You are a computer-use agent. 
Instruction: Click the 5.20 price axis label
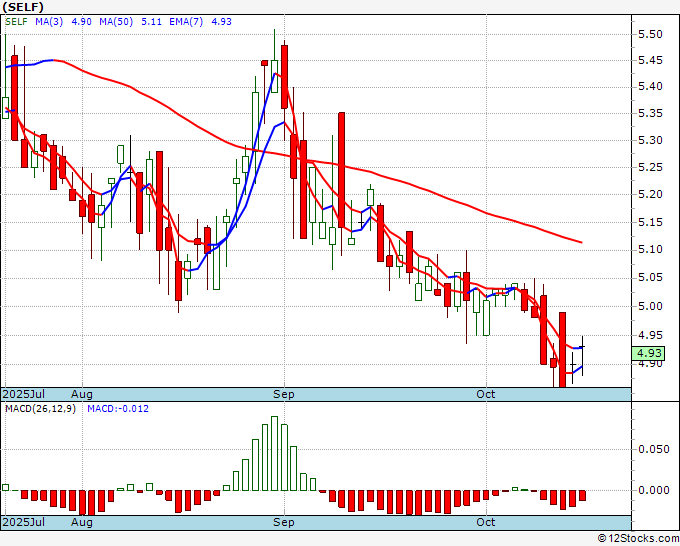tap(651, 194)
